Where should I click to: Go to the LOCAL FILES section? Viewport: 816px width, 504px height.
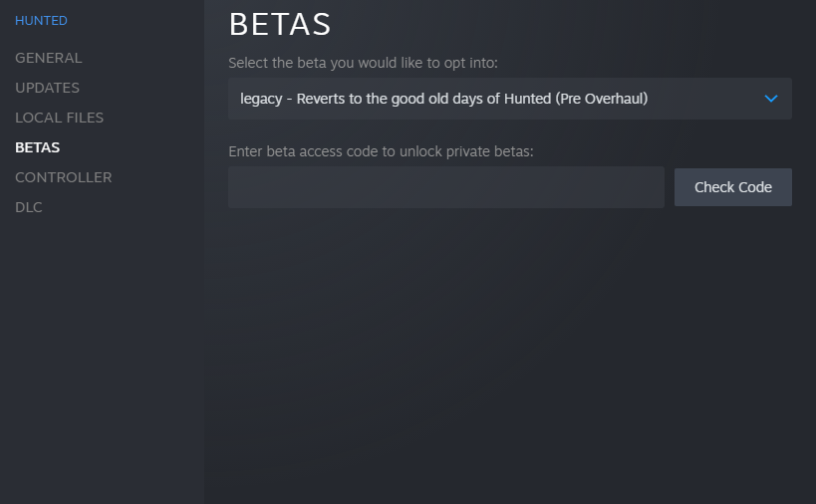pyautogui.click(x=59, y=118)
